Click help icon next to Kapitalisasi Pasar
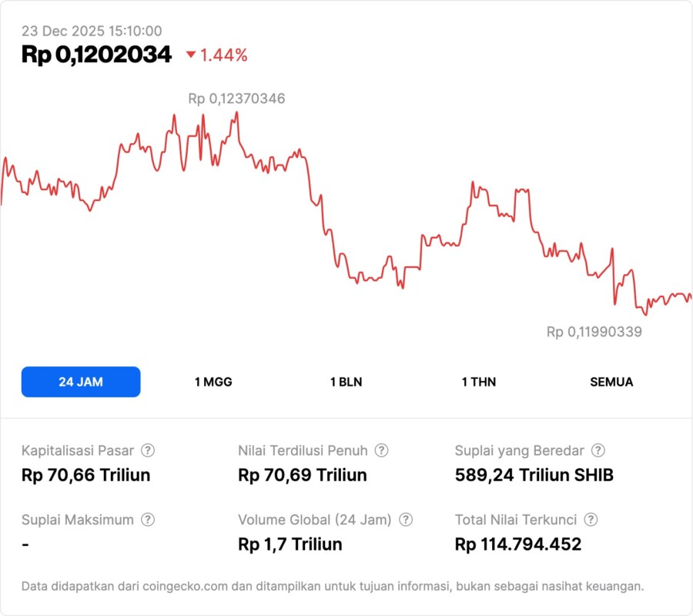 pyautogui.click(x=148, y=450)
